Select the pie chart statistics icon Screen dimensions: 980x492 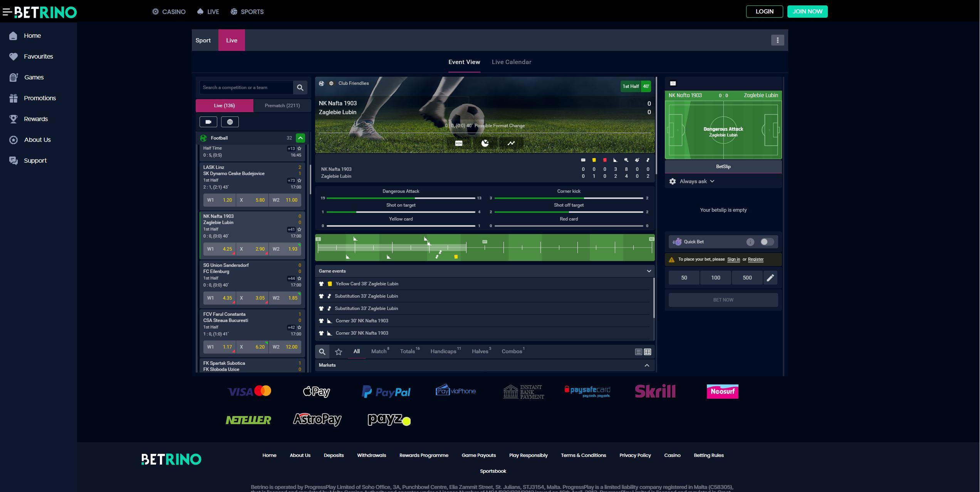click(485, 143)
